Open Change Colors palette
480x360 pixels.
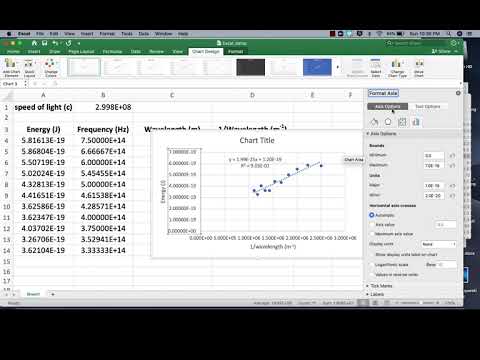click(x=51, y=68)
